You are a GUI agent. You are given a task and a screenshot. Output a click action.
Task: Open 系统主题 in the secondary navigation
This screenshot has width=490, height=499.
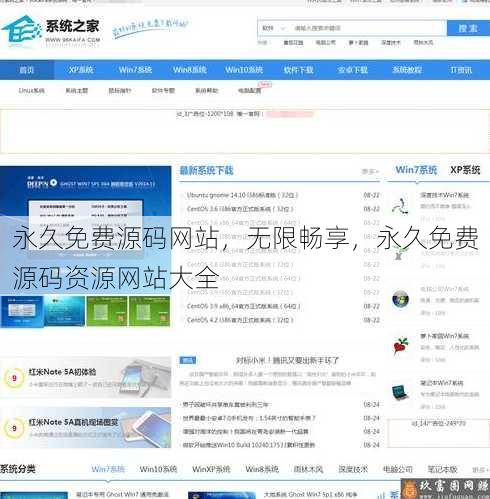(x=76, y=91)
